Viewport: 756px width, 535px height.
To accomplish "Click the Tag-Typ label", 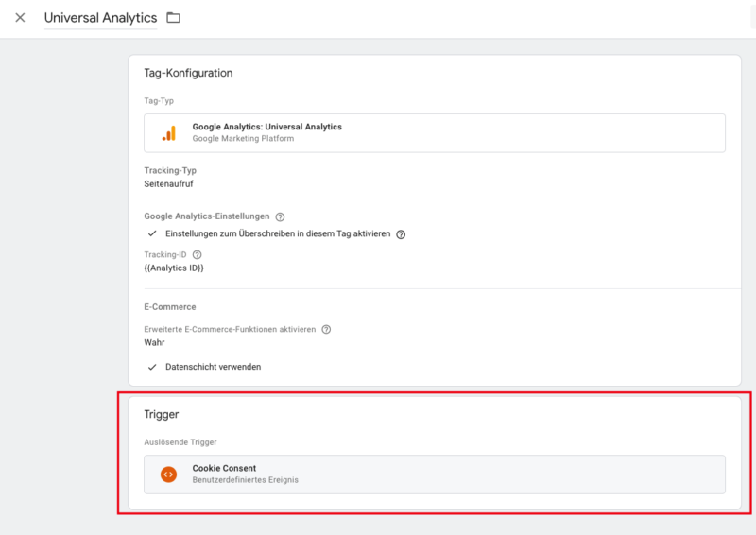I will pyautogui.click(x=159, y=101).
